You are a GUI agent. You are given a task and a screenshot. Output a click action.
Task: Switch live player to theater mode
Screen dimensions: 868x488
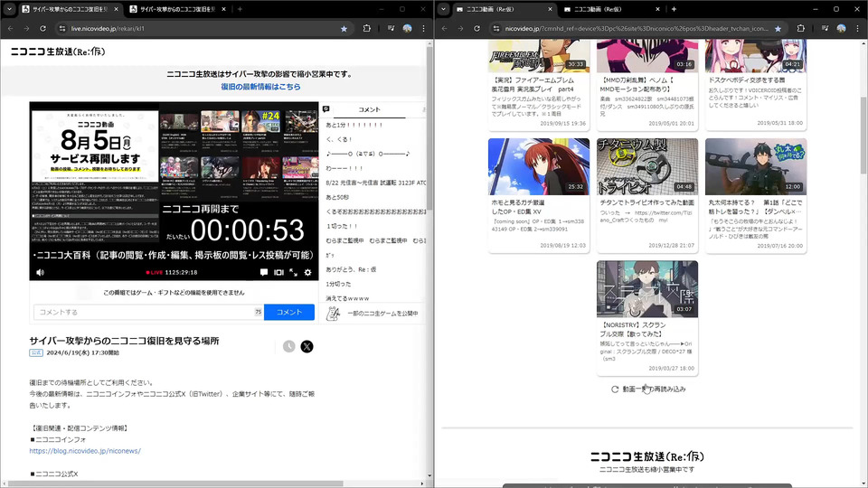[x=278, y=272]
